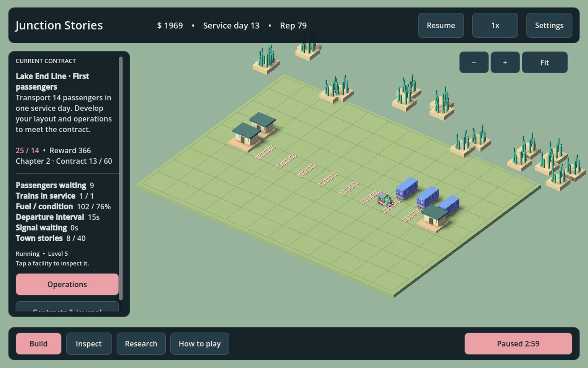The height and width of the screenshot is (368, 588).
Task: Click the sidebar vertical scrollbar
Action: point(121,178)
